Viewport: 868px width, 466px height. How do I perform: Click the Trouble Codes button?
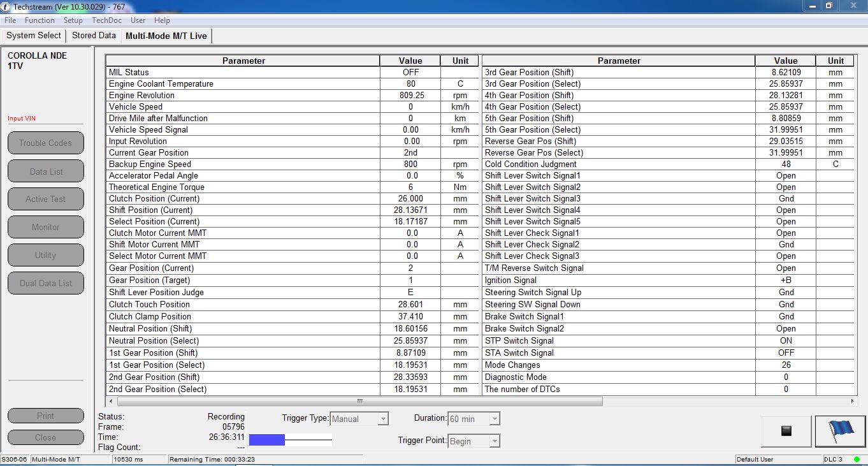coord(45,143)
